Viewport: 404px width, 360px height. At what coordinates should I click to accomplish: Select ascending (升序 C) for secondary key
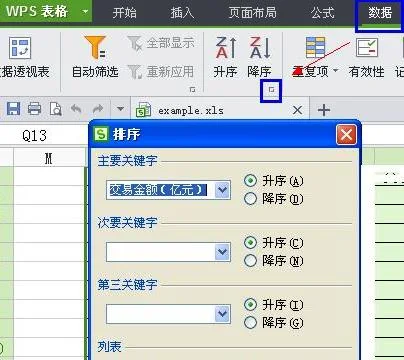[x=250, y=243]
